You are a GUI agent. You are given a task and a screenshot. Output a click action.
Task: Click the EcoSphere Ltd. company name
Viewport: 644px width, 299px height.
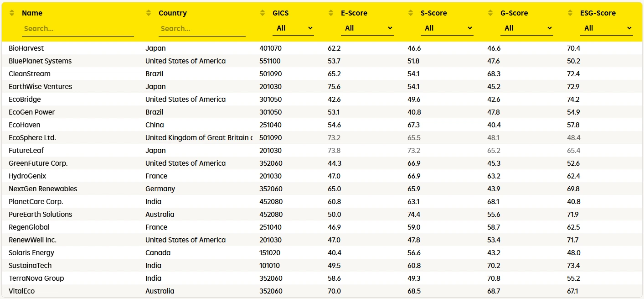32,138
